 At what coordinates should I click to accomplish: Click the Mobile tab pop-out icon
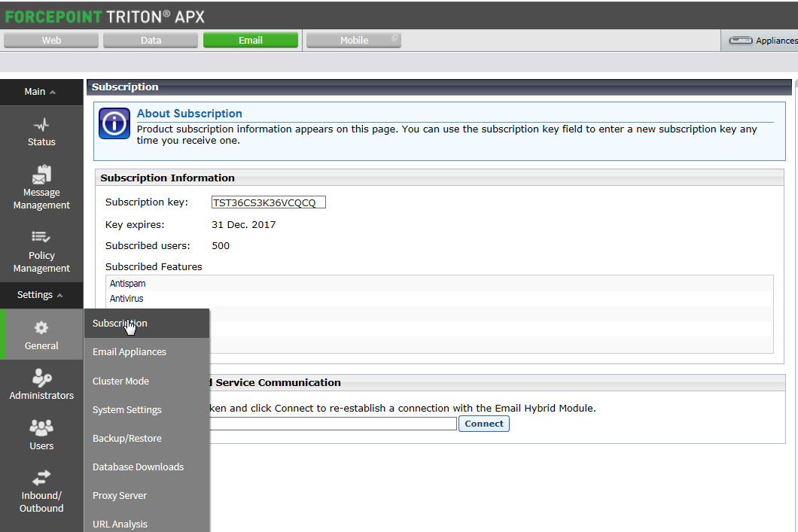tap(394, 38)
